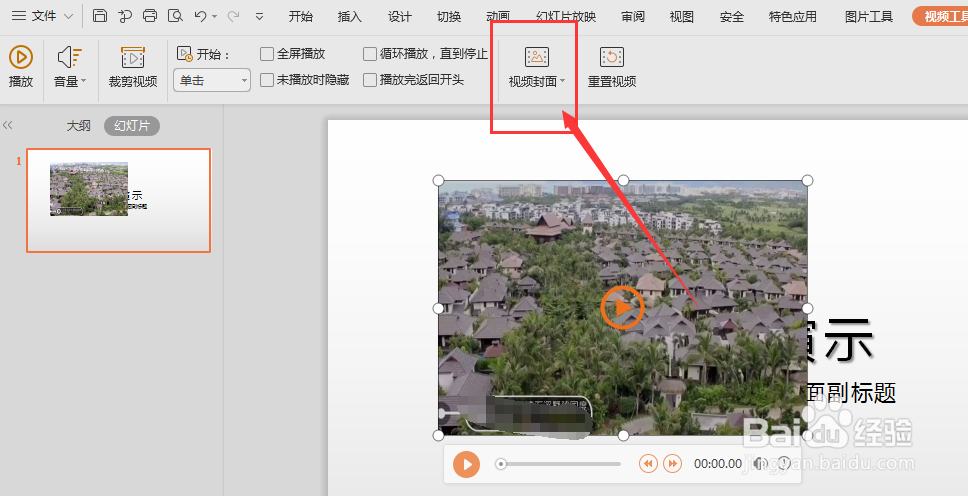Screen dimensions: 968x496
Task: Enable the 未播放时隐藏 checkbox
Action: (267, 80)
